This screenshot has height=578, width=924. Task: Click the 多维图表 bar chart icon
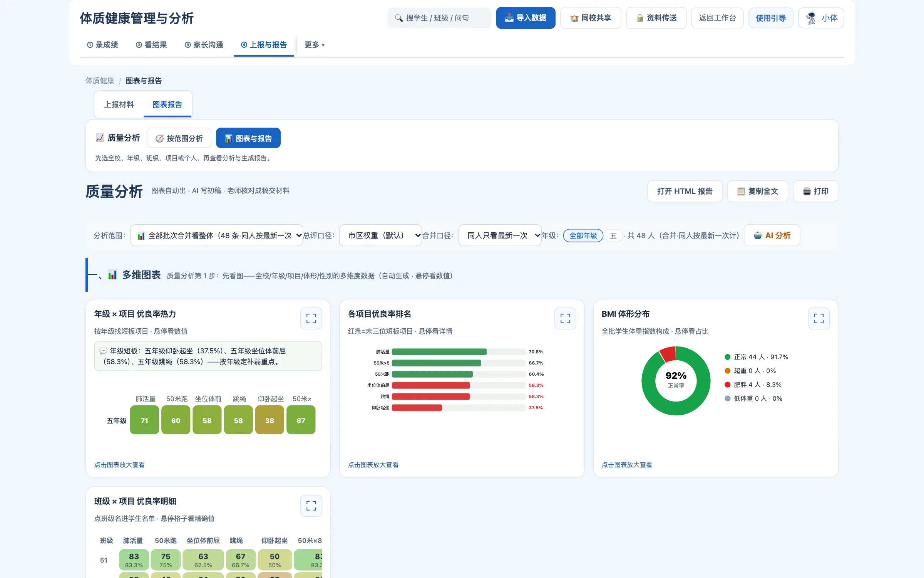pyautogui.click(x=112, y=275)
